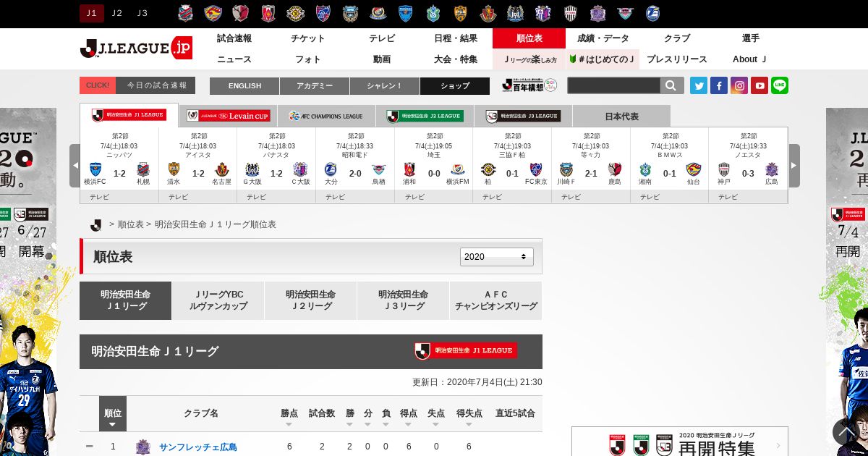The height and width of the screenshot is (456, 868).
Task: Click the シャレン！ button
Action: click(x=385, y=86)
